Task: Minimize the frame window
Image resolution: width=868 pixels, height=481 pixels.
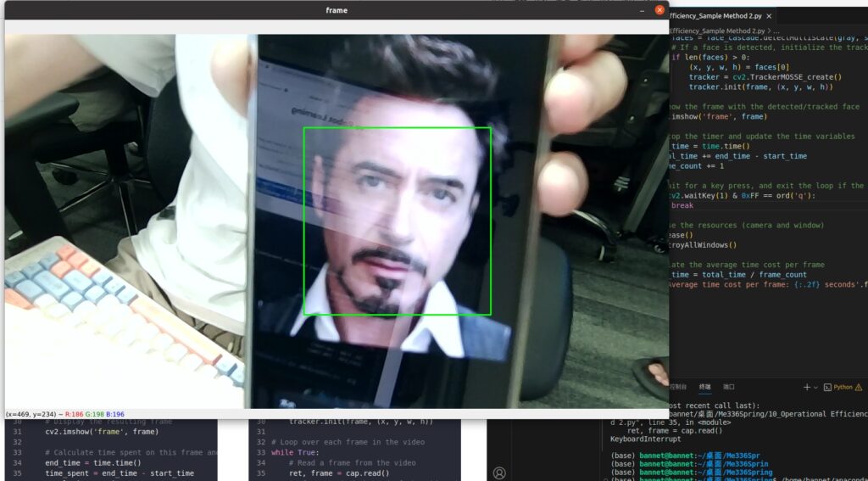Action: tap(643, 10)
